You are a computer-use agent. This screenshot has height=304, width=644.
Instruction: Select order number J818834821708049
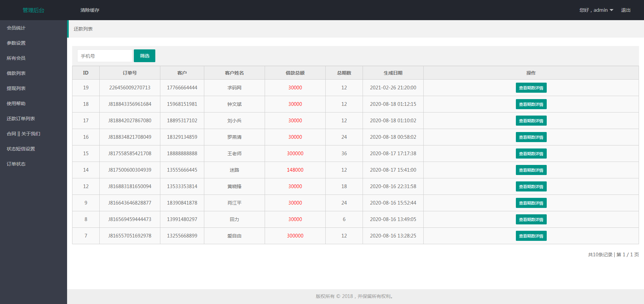point(130,137)
